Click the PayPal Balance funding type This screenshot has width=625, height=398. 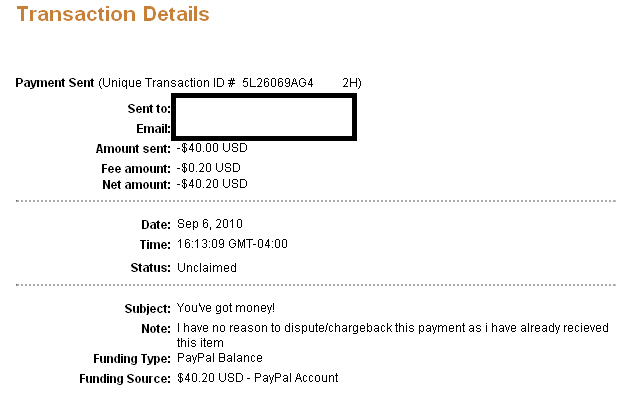point(220,358)
